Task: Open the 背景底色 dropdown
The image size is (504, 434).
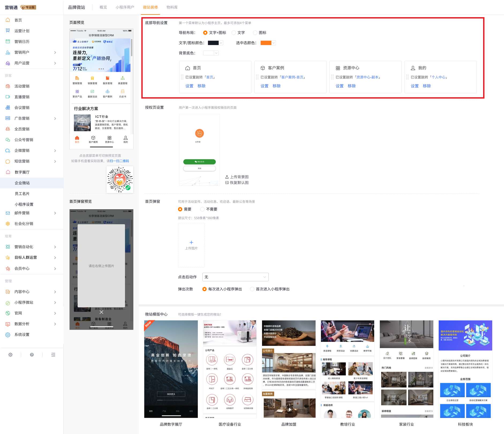Action: 216,53
